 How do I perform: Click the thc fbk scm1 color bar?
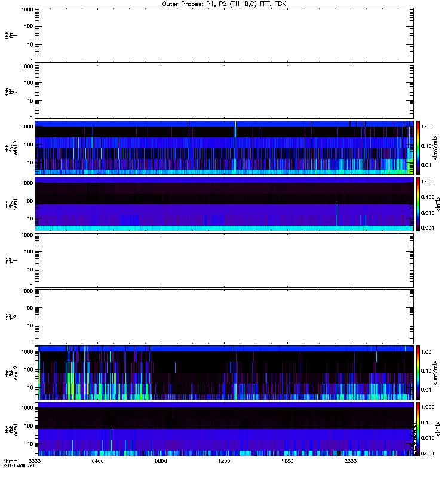pyautogui.click(x=418, y=429)
